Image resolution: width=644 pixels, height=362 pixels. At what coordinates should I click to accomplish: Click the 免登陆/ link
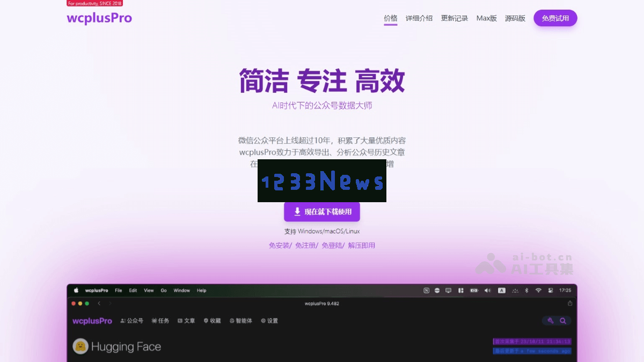333,246
